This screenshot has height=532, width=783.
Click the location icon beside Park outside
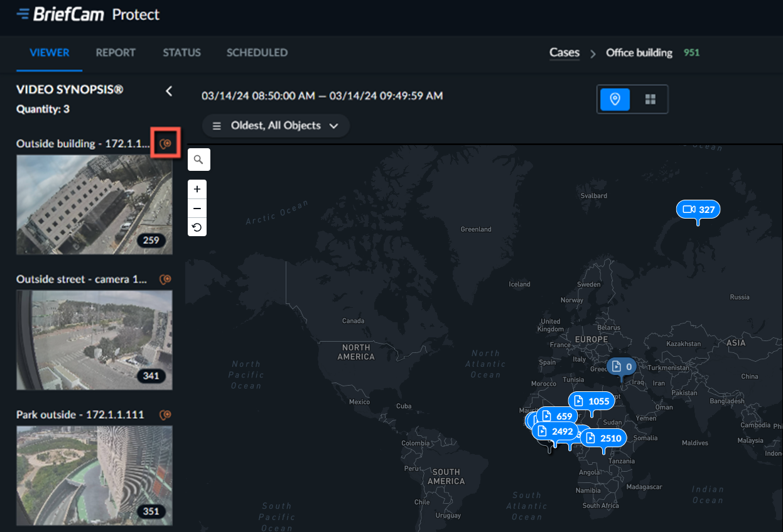tap(166, 415)
